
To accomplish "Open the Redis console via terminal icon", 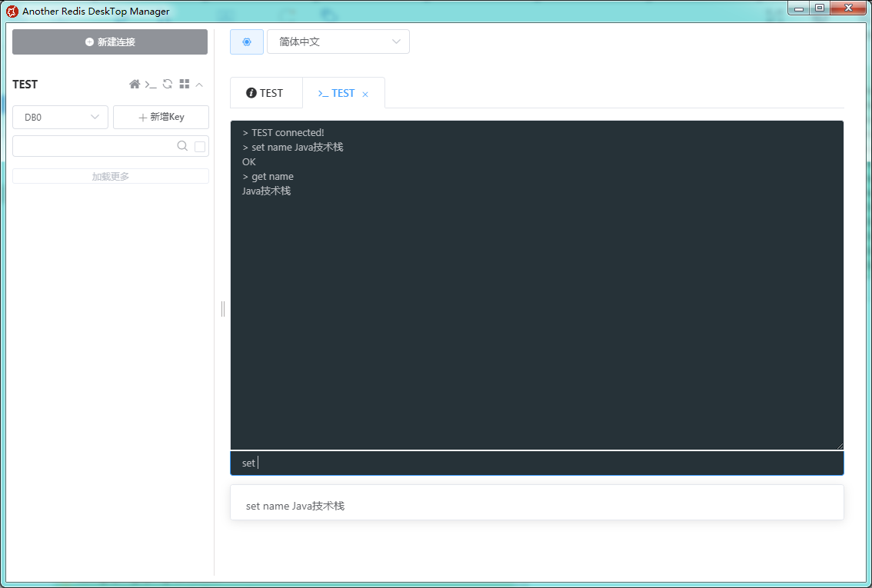I will point(151,85).
